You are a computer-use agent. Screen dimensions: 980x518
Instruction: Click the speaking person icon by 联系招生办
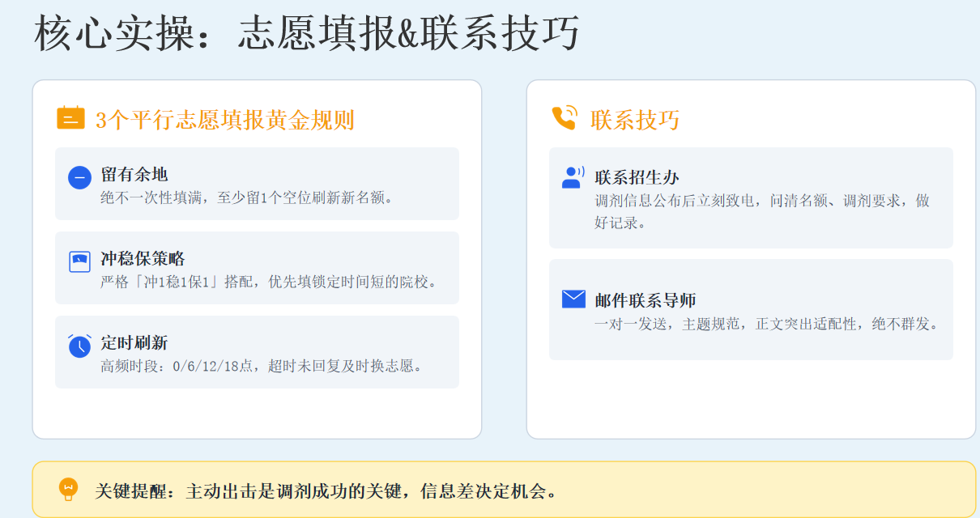(x=573, y=177)
